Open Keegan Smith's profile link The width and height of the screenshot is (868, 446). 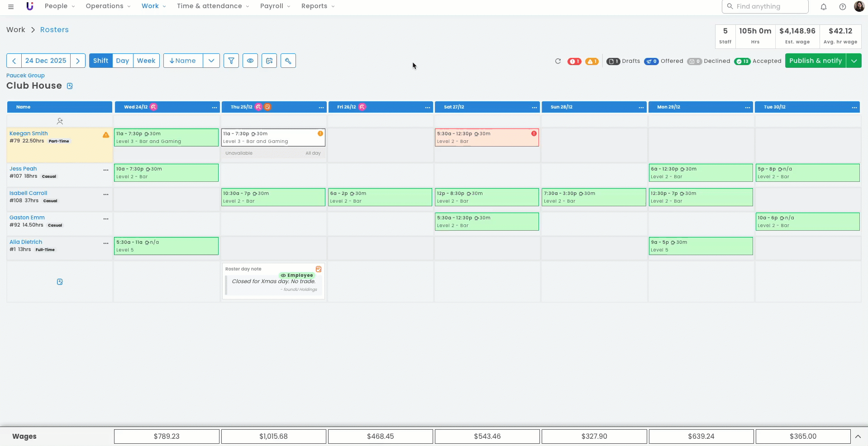29,133
